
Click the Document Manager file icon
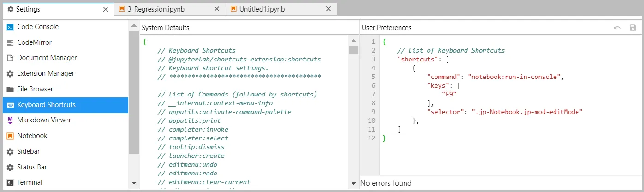pyautogui.click(x=10, y=58)
